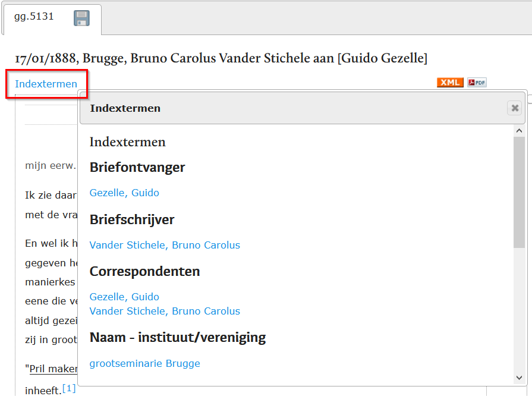This screenshot has width=532, height=396.
Task: Open Vander Stichele, Bruno Carolus under Correspondenten
Action: [x=165, y=311]
